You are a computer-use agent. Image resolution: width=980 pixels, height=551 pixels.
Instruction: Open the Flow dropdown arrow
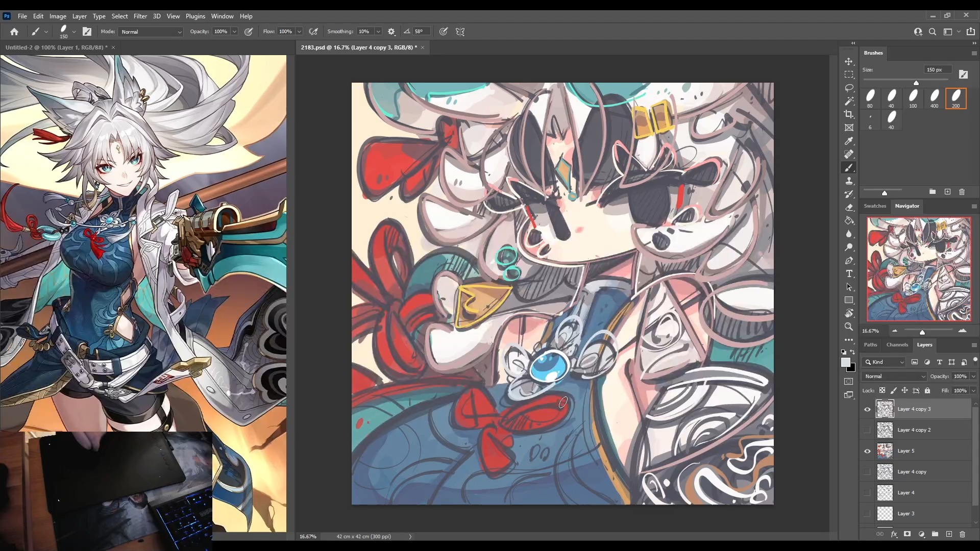tap(299, 32)
